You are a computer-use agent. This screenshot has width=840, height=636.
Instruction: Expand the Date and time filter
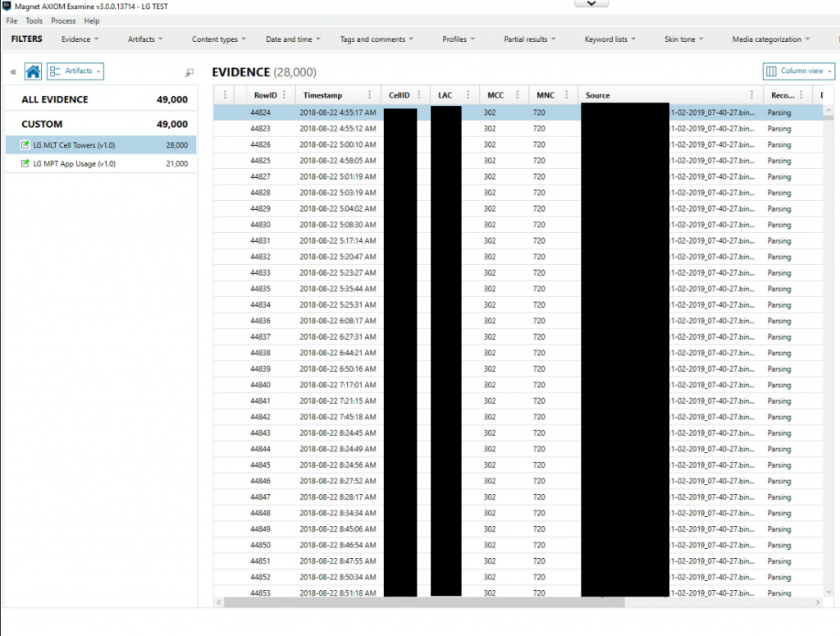coord(293,39)
